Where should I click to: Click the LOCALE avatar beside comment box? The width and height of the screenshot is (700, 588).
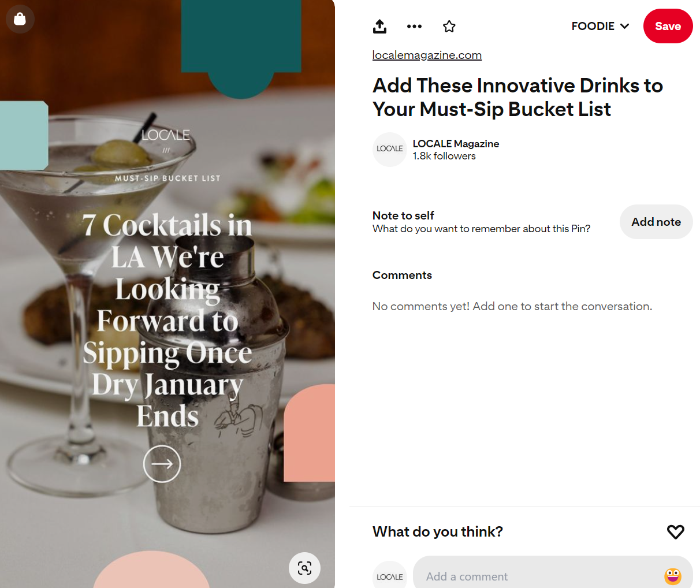[x=390, y=576]
